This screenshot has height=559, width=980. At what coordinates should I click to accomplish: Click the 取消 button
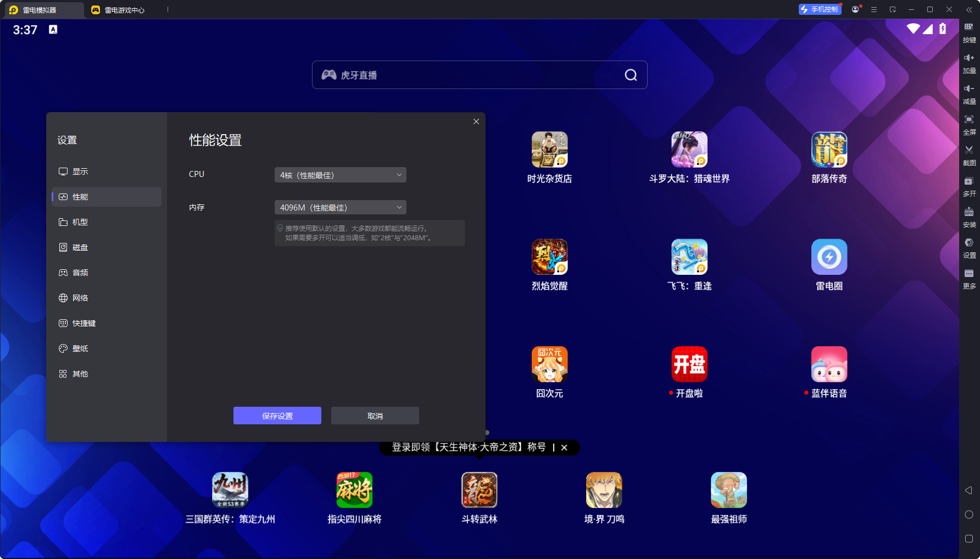tap(375, 416)
